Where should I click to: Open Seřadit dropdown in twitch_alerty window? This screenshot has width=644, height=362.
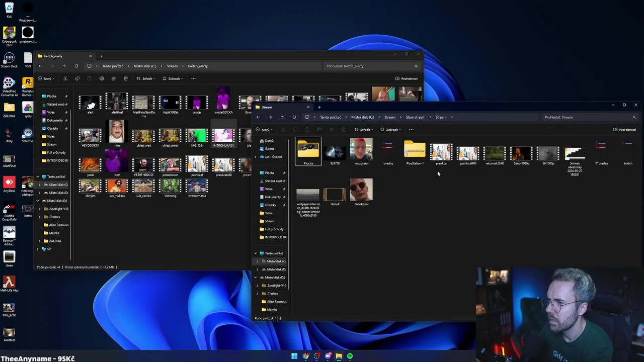tap(147, 78)
